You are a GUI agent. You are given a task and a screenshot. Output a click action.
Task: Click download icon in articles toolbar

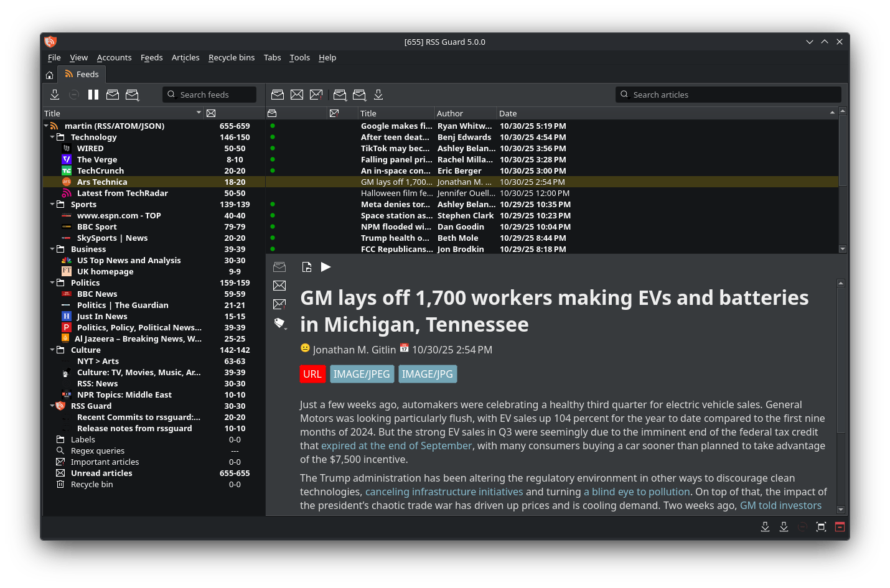(x=378, y=95)
